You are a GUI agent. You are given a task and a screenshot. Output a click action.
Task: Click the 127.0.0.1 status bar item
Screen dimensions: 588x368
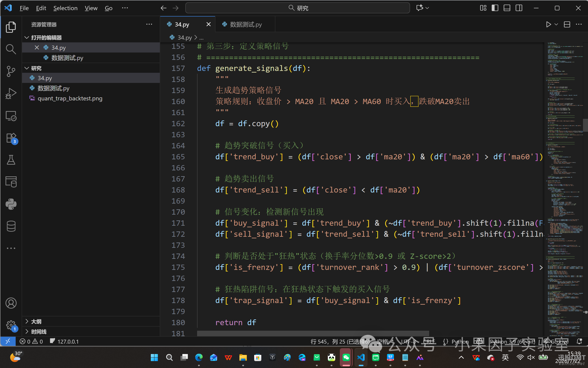click(x=64, y=341)
